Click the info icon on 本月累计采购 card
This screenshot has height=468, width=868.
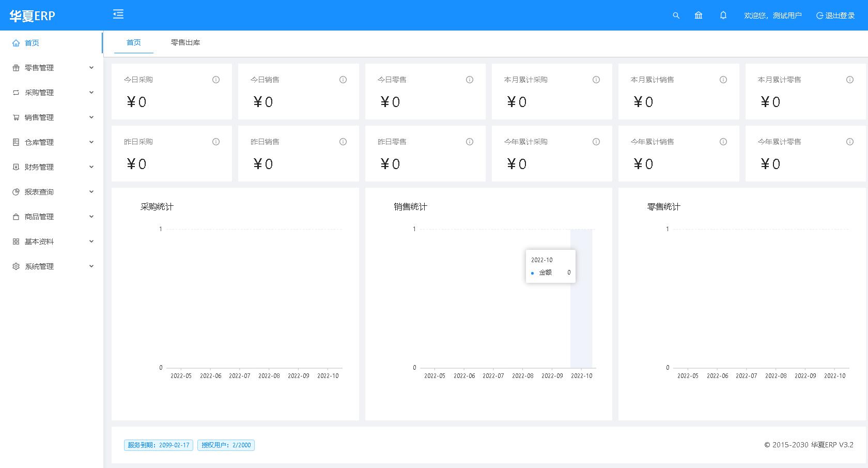596,80
